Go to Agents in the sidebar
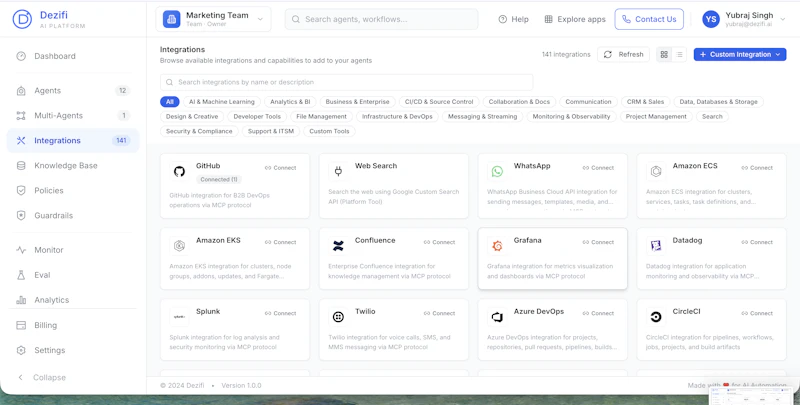800x405 pixels. (x=73, y=90)
